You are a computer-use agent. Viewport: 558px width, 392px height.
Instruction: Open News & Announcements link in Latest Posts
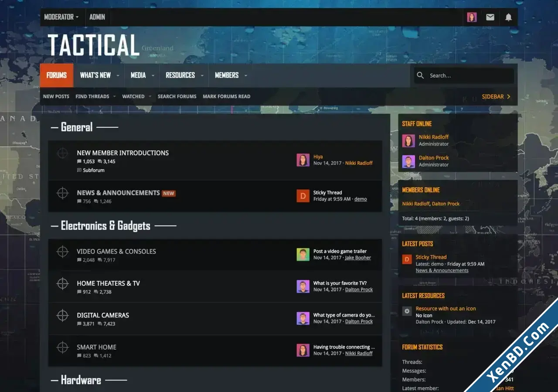click(442, 270)
